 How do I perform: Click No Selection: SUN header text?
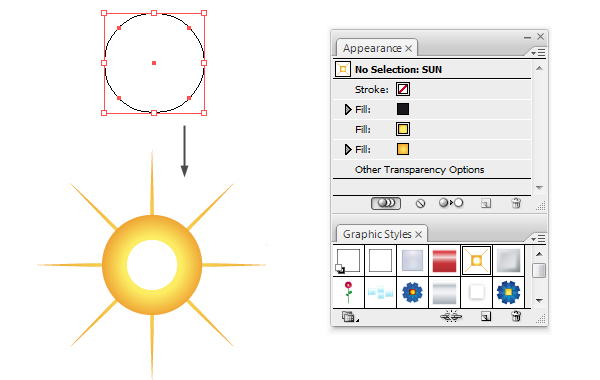pyautogui.click(x=398, y=70)
